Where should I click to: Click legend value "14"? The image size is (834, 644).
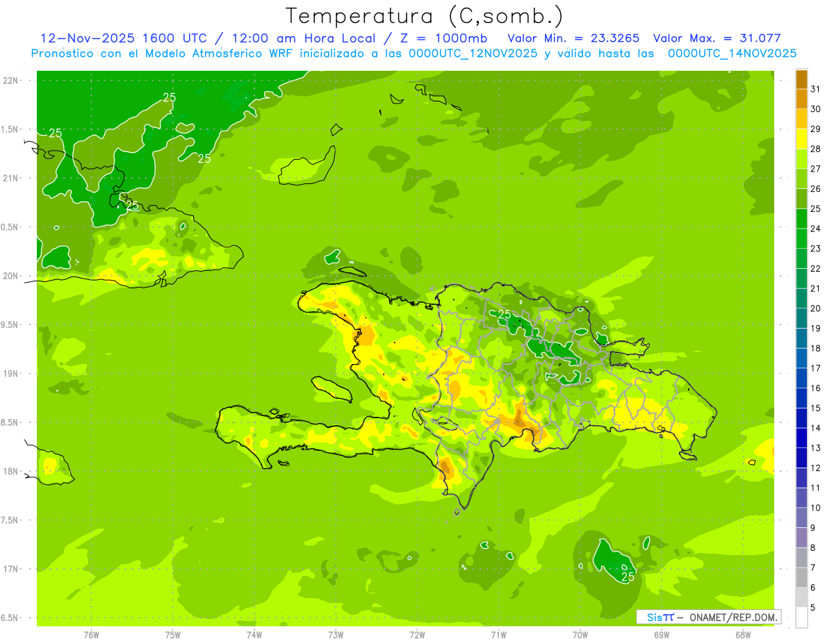click(x=815, y=428)
